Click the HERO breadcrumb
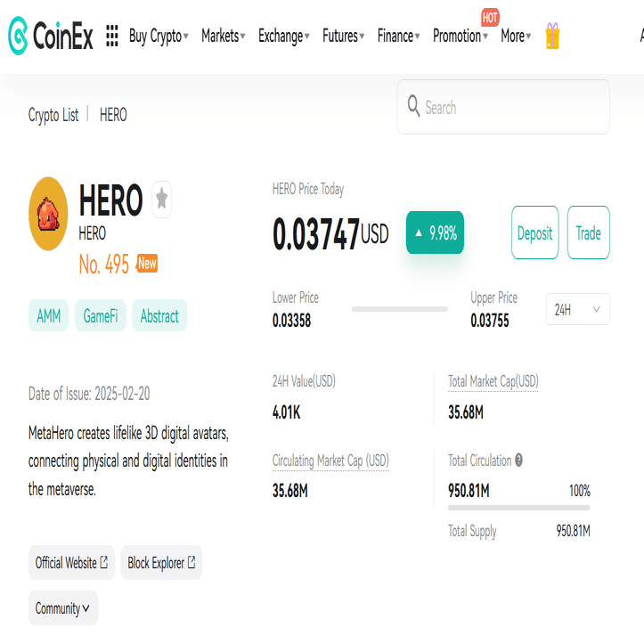The height and width of the screenshot is (644, 644). pos(113,115)
